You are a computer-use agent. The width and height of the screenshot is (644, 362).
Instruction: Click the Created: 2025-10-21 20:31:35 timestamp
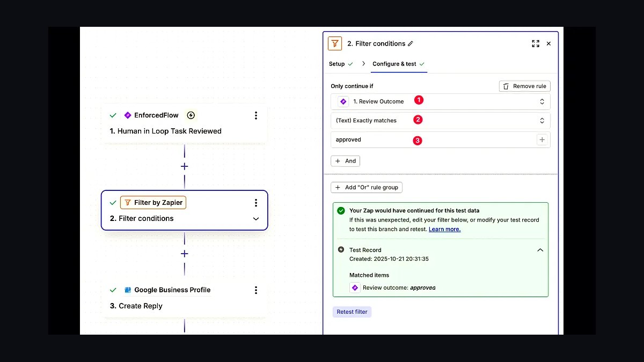click(x=389, y=259)
